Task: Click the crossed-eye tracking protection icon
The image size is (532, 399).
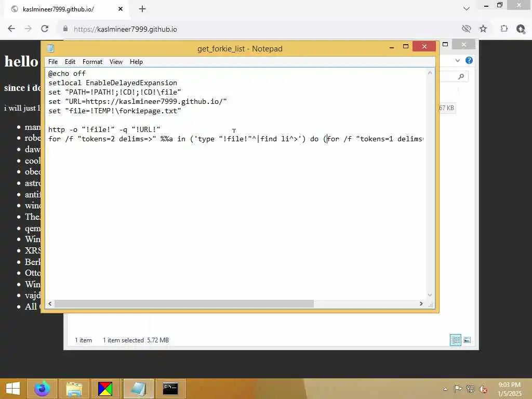Action: pos(466,29)
